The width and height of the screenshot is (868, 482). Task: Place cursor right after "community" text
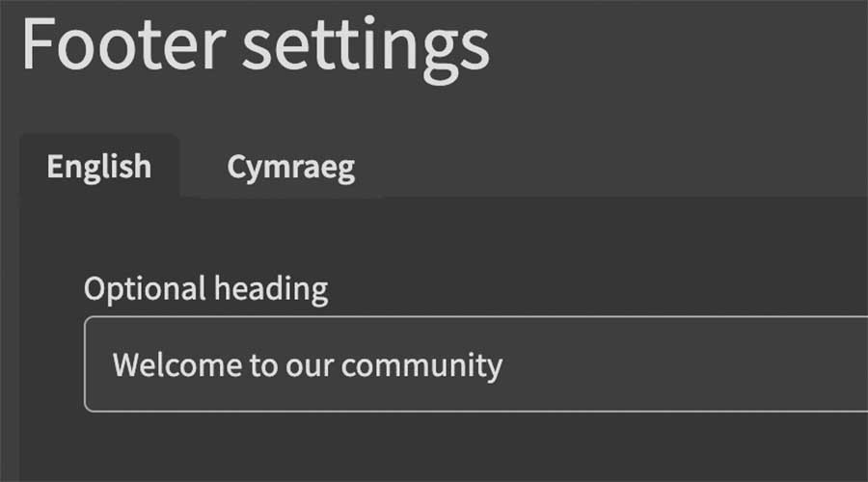point(503,365)
